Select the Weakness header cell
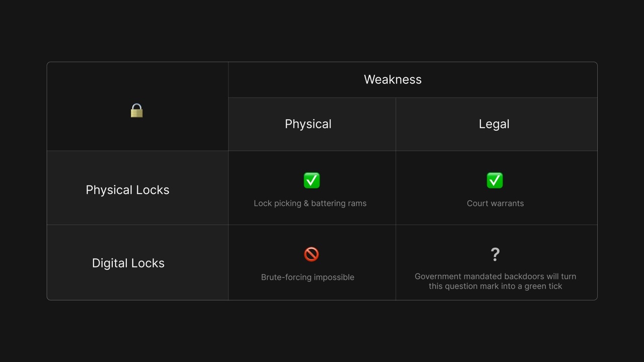The height and width of the screenshot is (362, 644). pyautogui.click(x=392, y=79)
